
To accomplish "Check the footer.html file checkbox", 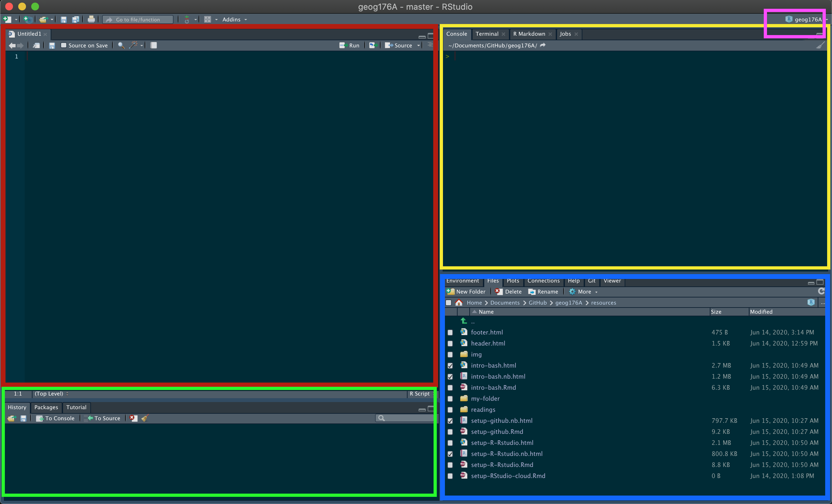I will tap(450, 333).
